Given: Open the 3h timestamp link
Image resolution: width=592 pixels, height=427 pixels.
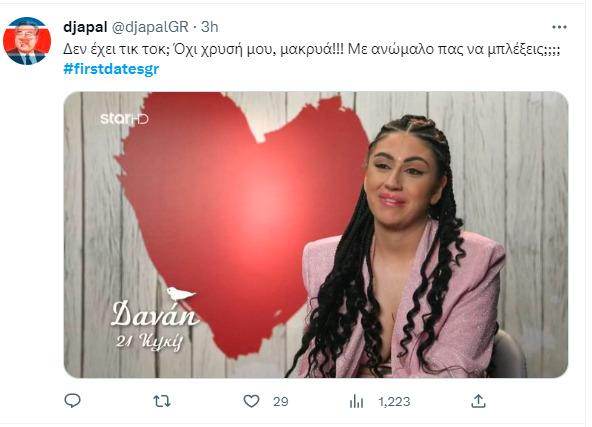Looking at the screenshot, I should point(210,27).
